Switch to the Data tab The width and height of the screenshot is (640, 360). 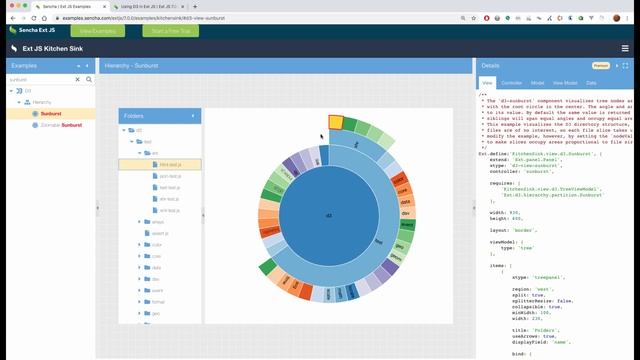591,83
